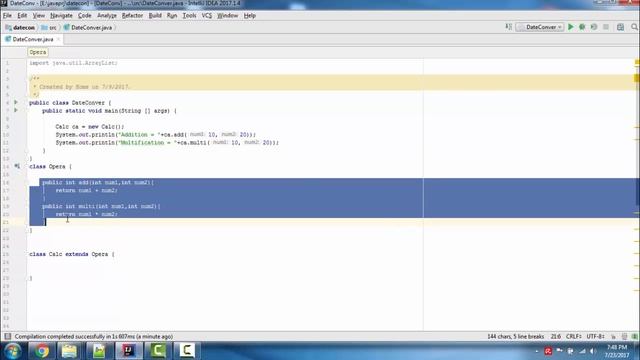Click the import java.util.ArrayList line
Screen dimensions: 640x360
click(73, 63)
